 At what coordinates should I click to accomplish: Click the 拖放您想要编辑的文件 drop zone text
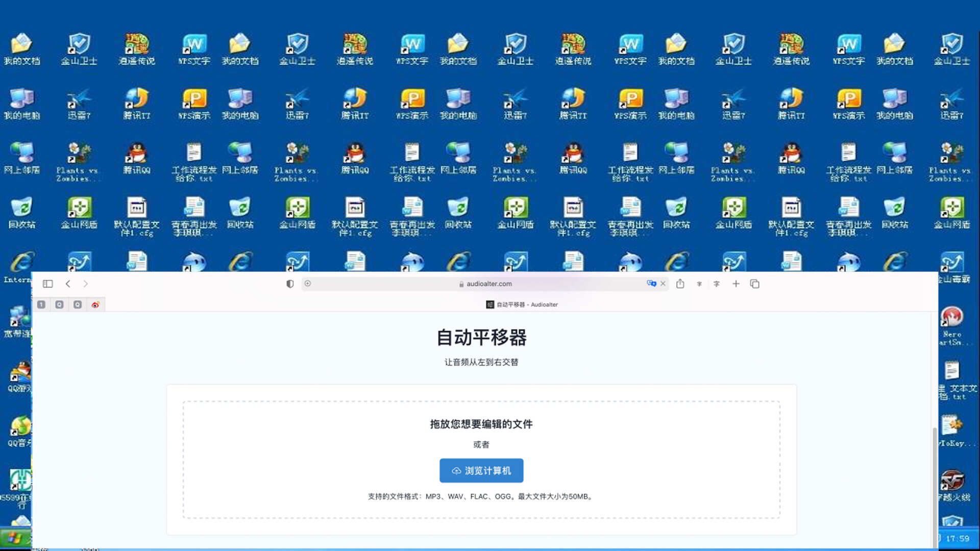481,424
